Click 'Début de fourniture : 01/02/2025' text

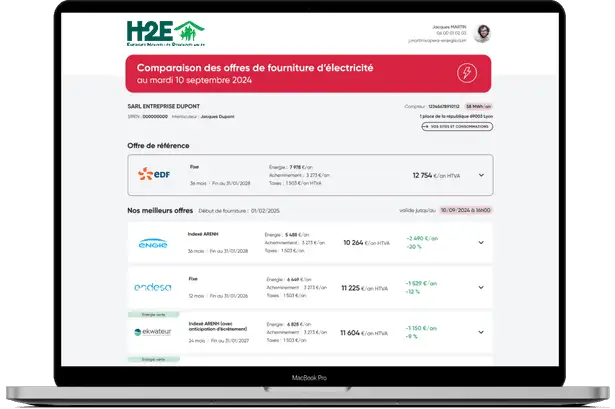239,211
